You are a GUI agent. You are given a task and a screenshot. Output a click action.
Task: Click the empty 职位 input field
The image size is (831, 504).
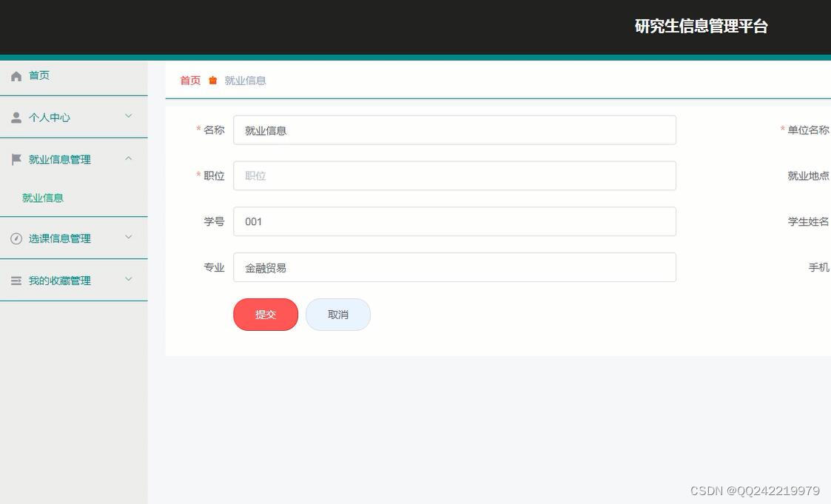pyautogui.click(x=454, y=175)
